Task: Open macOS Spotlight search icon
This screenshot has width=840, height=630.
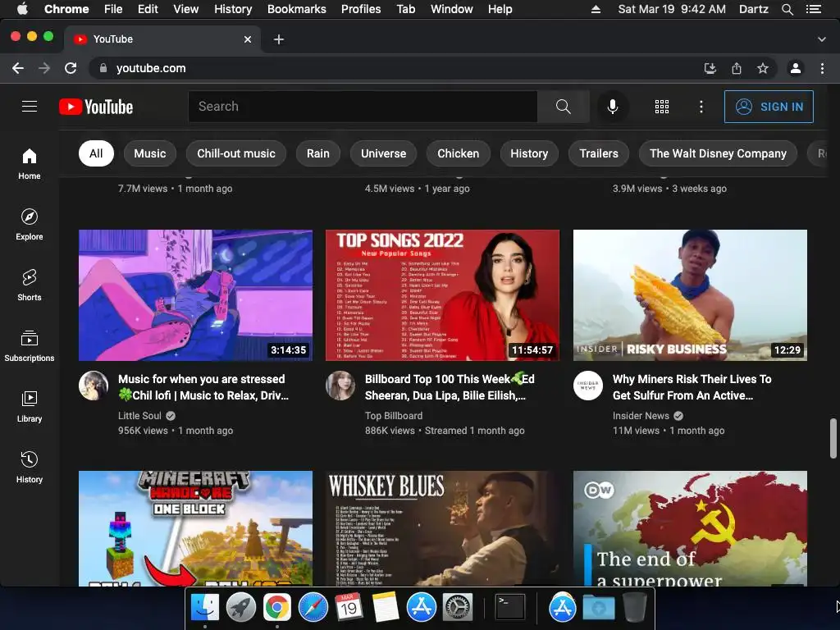Action: point(787,9)
